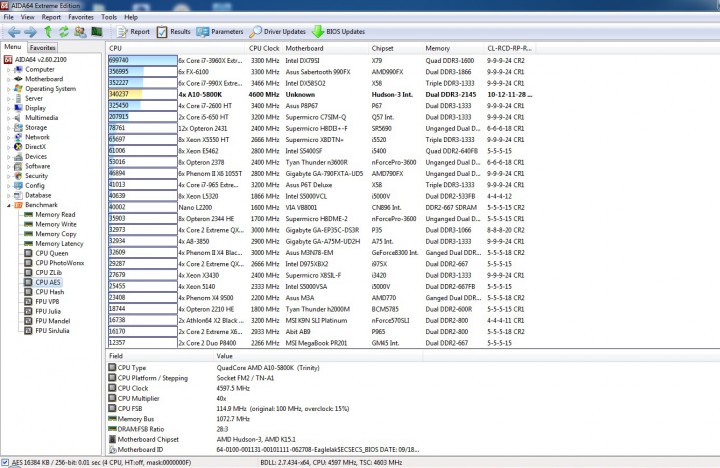
Task: Expand the Motherboard tree node
Action: click(x=9, y=79)
